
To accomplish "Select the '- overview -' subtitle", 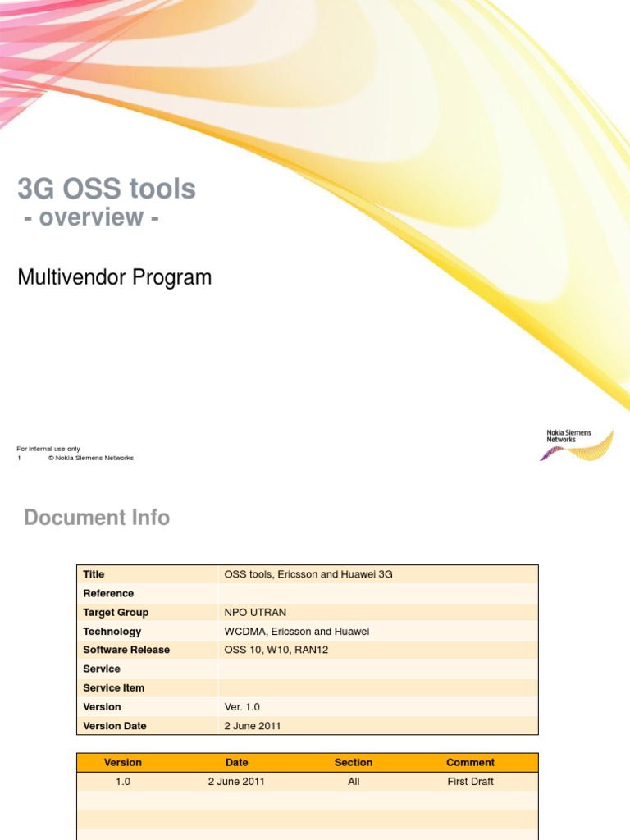I will (x=91, y=217).
